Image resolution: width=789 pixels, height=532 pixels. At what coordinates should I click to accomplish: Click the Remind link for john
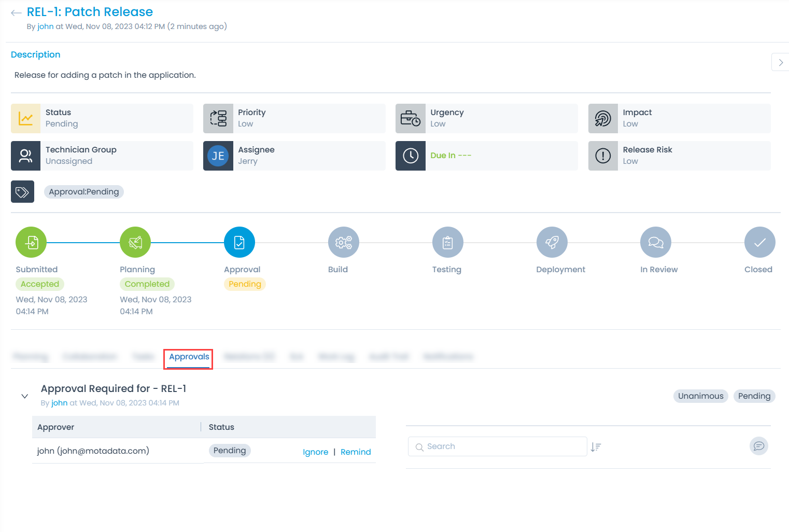tap(356, 452)
